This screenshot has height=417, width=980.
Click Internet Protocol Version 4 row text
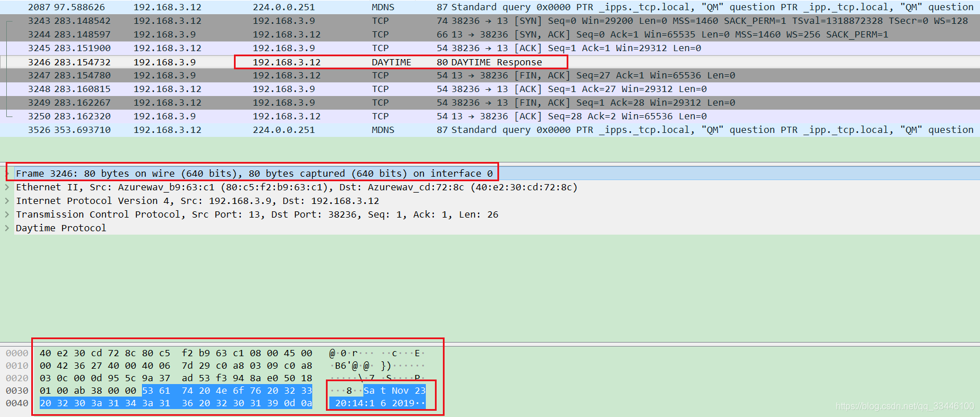click(198, 201)
